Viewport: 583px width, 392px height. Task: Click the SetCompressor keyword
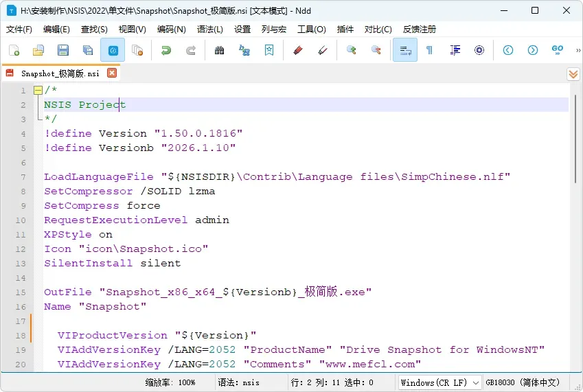(89, 192)
